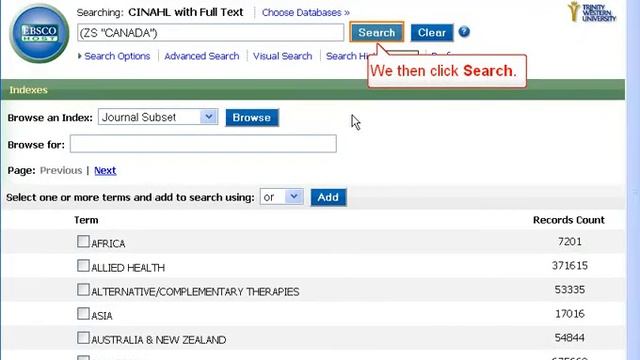Click the AFRICA term label
640x360 pixels.
[108, 244]
